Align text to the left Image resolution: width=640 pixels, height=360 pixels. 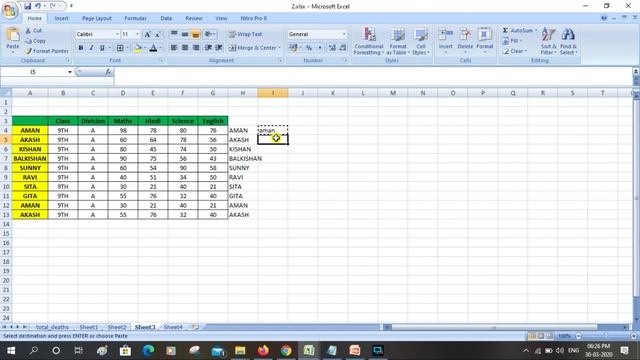pos(174,48)
